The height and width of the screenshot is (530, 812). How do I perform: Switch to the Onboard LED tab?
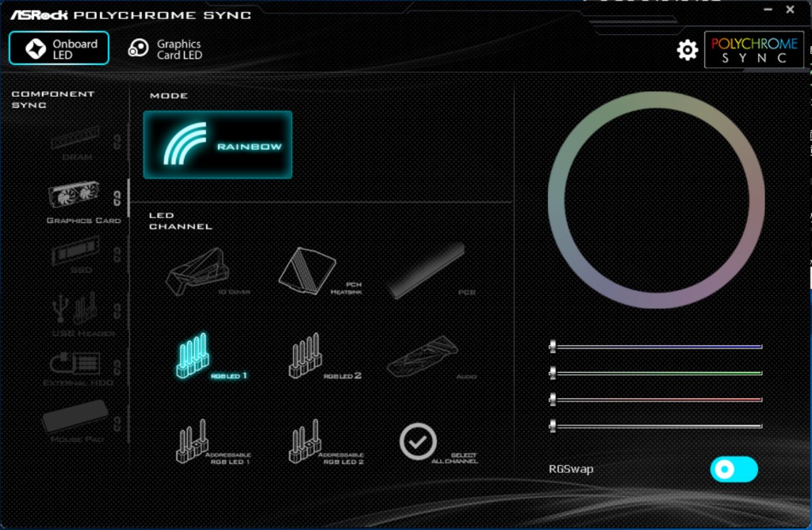click(59, 48)
